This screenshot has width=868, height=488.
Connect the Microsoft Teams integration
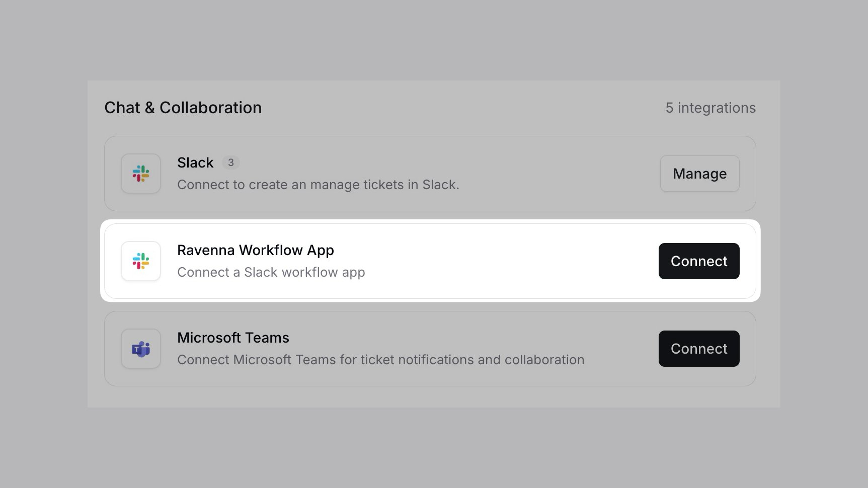click(x=699, y=349)
